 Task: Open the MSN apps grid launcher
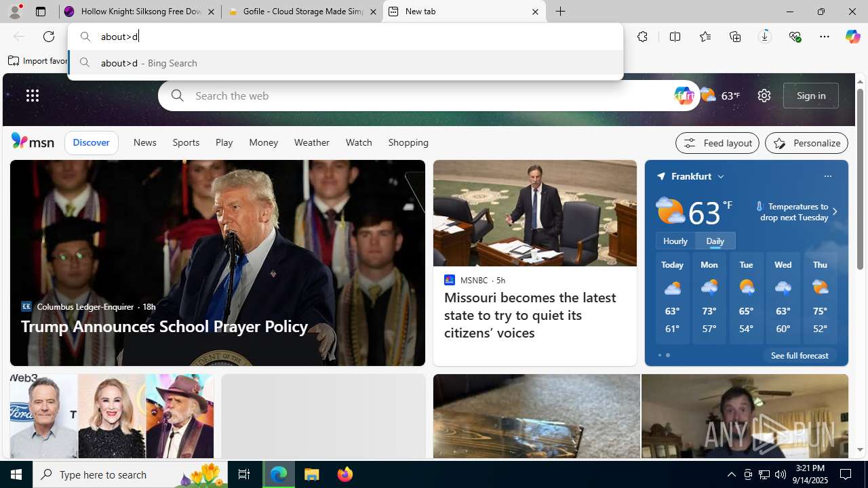(x=33, y=96)
